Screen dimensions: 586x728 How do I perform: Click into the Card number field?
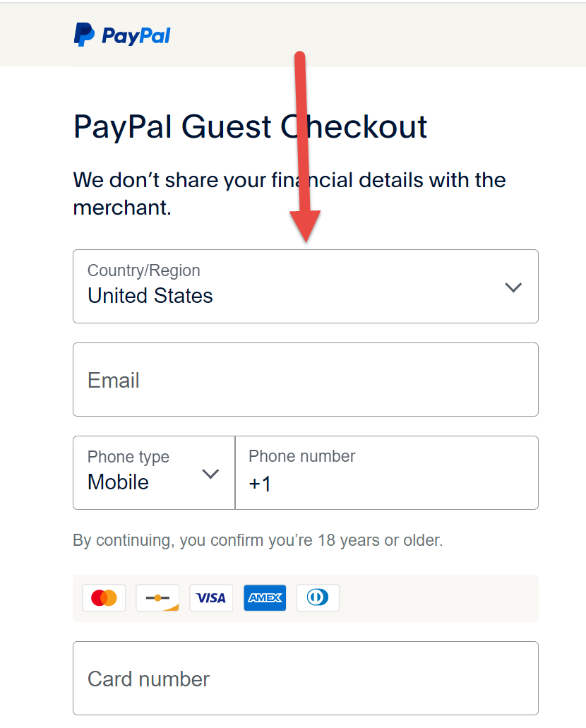point(305,679)
